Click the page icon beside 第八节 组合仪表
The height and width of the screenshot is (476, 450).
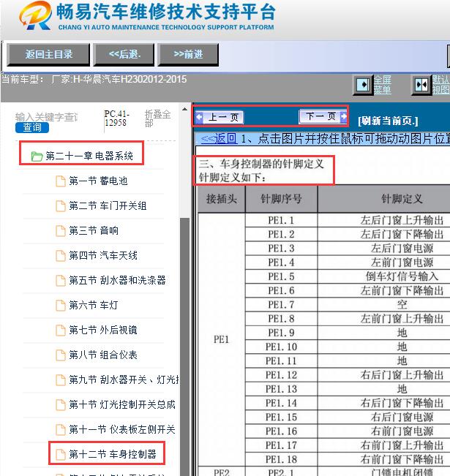[x=61, y=355]
